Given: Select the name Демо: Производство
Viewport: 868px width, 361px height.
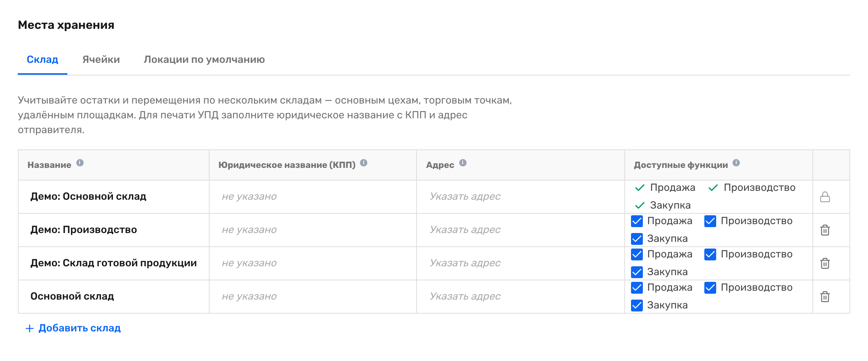Looking at the screenshot, I should [84, 230].
